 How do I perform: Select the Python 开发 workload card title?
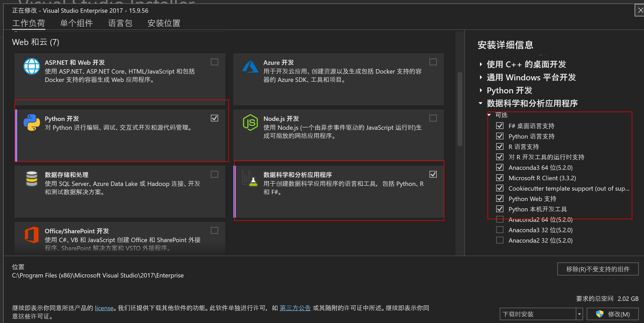[62, 119]
